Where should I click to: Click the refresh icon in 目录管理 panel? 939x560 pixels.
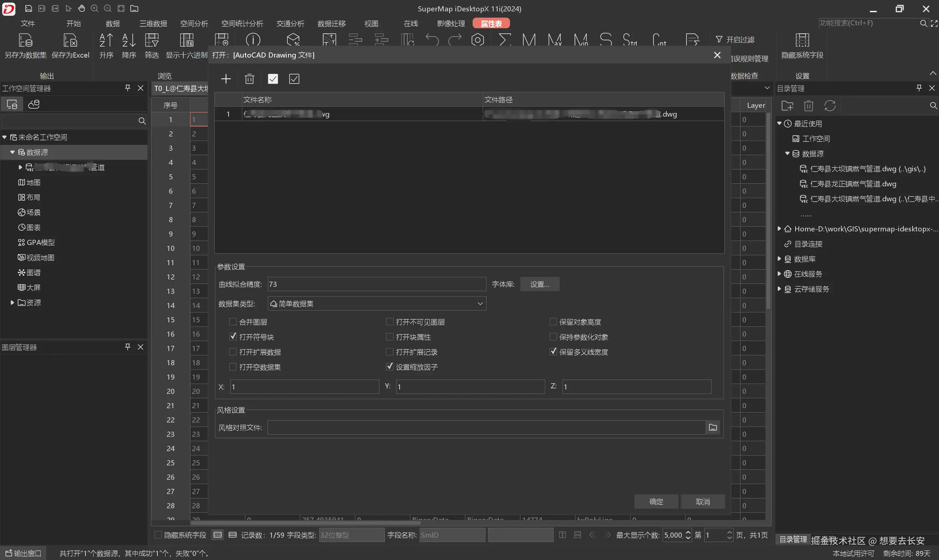pos(830,106)
